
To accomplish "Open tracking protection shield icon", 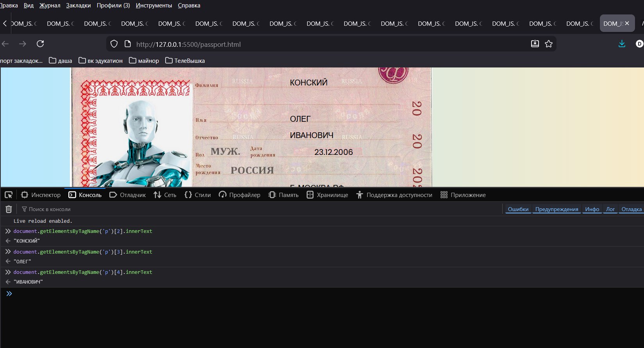I will coord(114,44).
